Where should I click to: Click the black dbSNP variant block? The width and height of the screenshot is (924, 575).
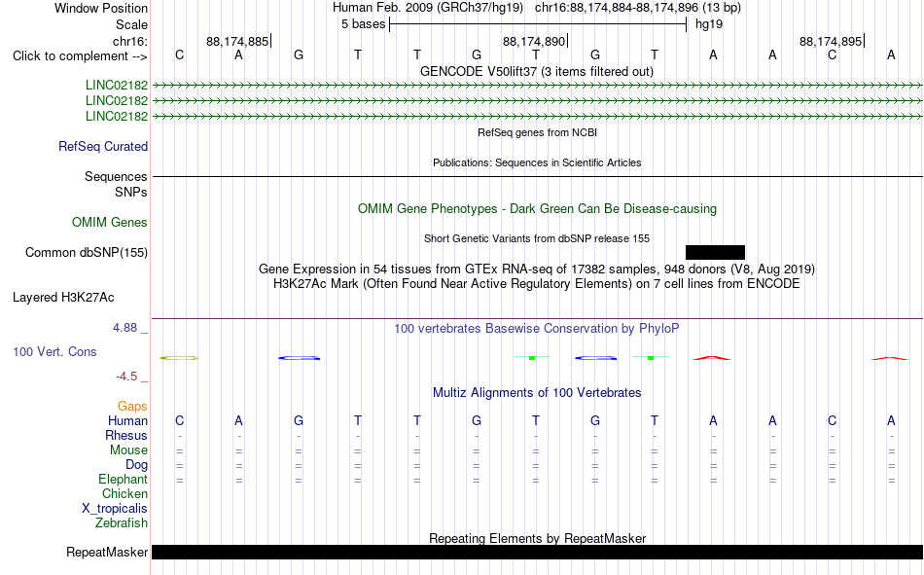click(716, 252)
